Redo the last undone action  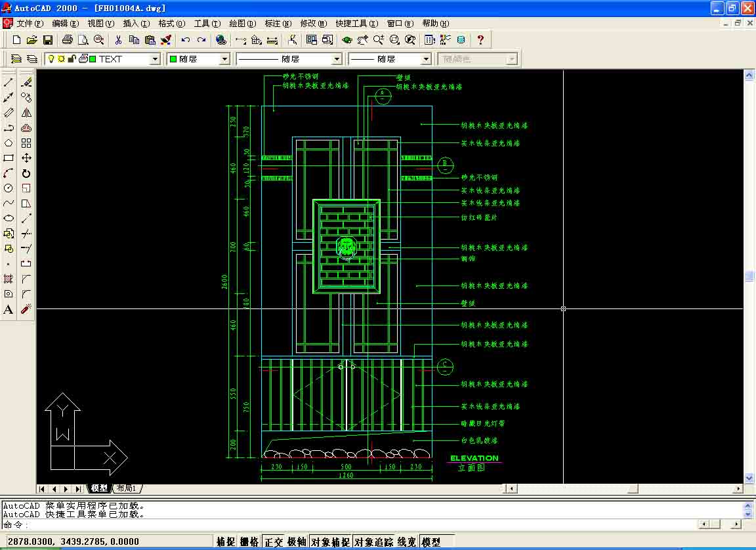click(201, 40)
